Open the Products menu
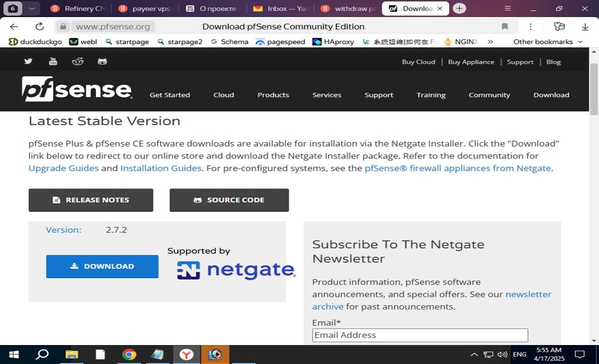The image size is (599, 364). pos(273,95)
